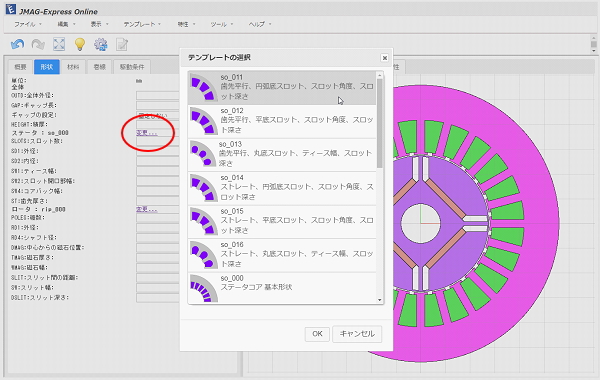Select the so_000 basic stator core thumbnail

coord(204,288)
